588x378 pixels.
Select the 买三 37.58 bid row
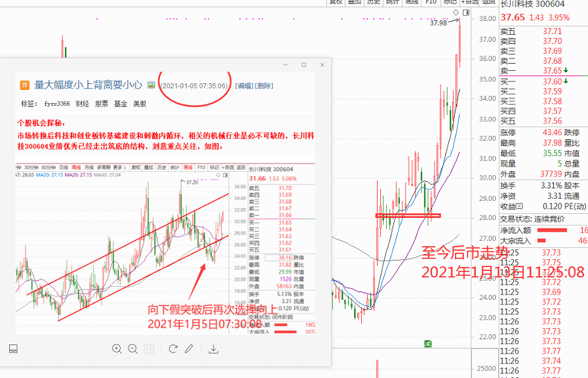click(x=543, y=101)
